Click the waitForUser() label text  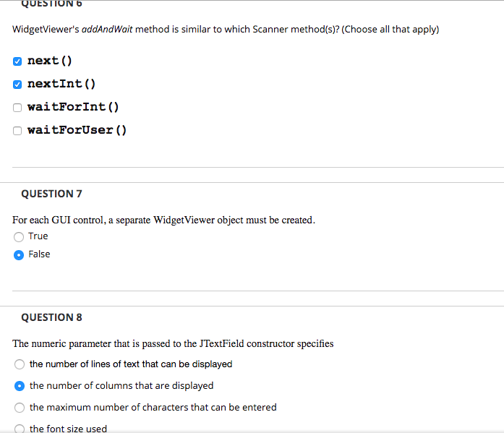[77, 130]
